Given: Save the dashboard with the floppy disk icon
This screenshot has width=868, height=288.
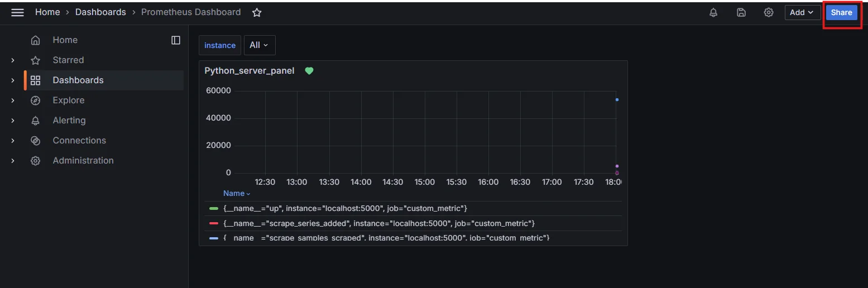Looking at the screenshot, I should pyautogui.click(x=741, y=12).
